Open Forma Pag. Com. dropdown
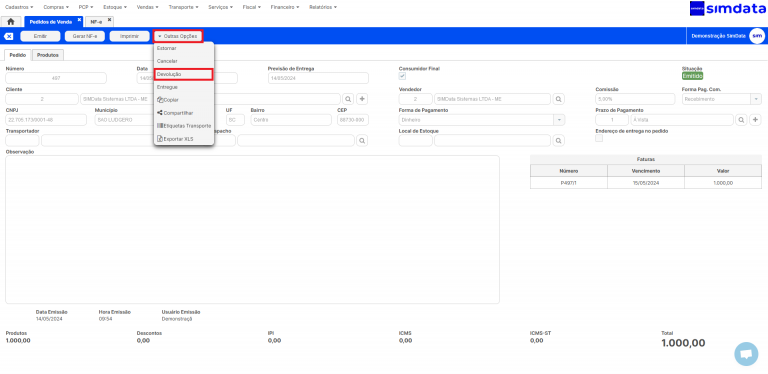 click(756, 99)
